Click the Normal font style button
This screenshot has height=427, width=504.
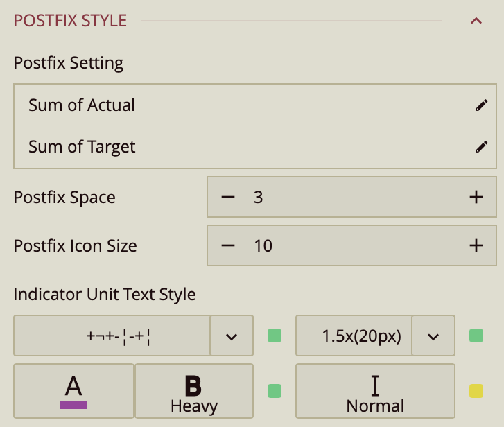click(375, 391)
